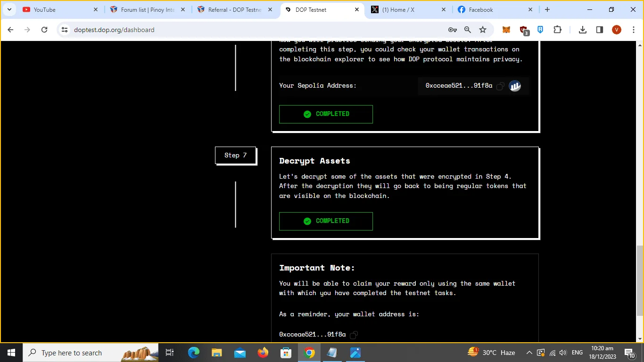
Task: Copy the wallet address under the reminder
Action: click(354, 335)
